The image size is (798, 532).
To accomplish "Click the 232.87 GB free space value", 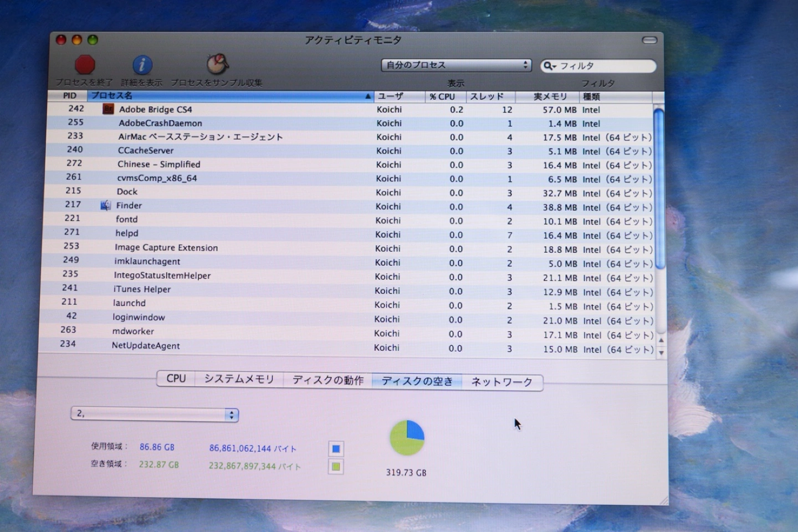I will point(158,464).
